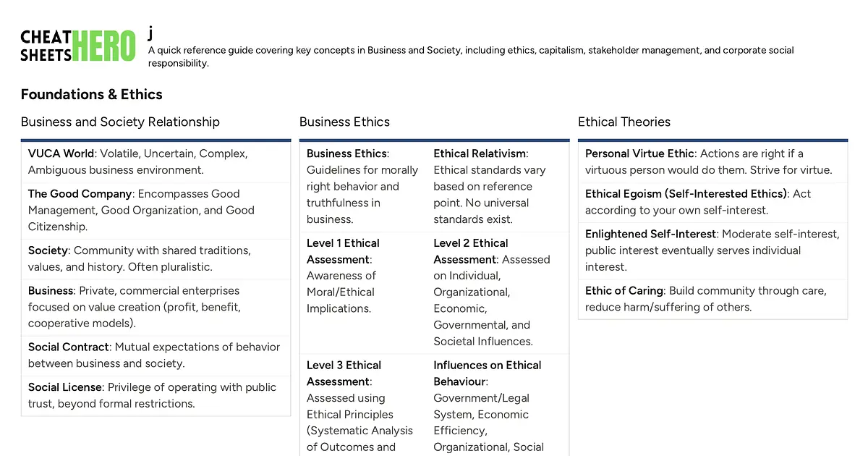The height and width of the screenshot is (456, 868).
Task: Click the Level 3 Ethical Assessment cell
Action: click(x=363, y=405)
